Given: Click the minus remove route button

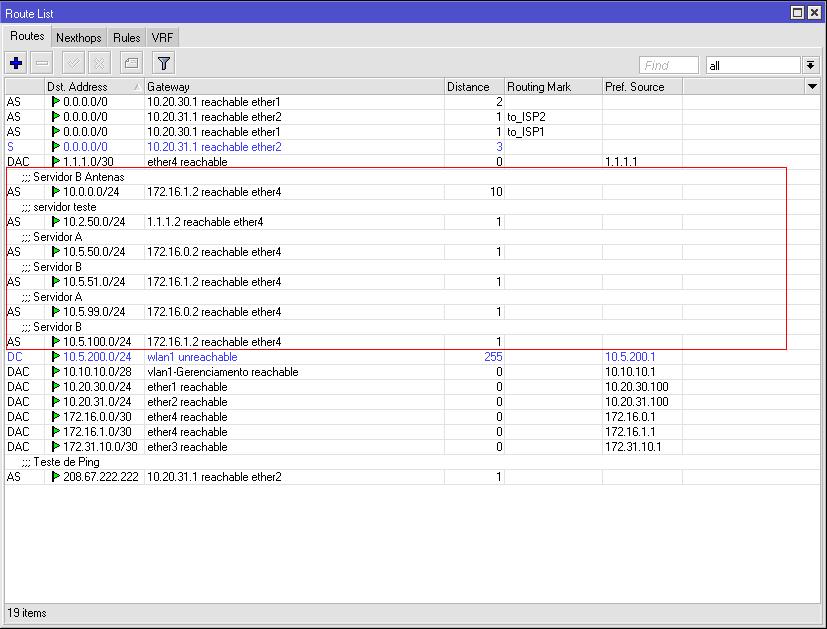Looking at the screenshot, I should click(x=42, y=63).
